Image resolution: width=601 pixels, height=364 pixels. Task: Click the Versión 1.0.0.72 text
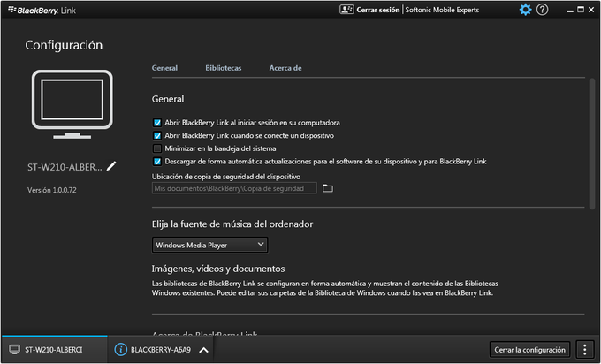52,190
